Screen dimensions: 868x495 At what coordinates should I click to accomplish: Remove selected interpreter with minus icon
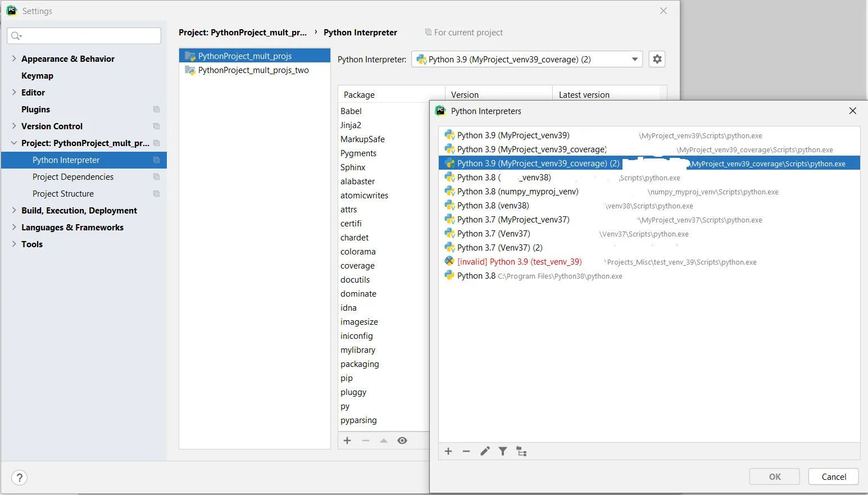[x=466, y=451]
